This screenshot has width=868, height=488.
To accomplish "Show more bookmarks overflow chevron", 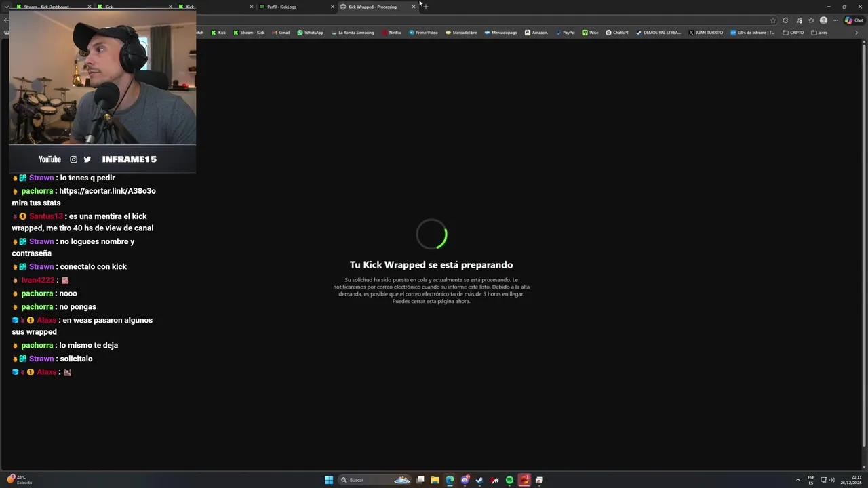I will pyautogui.click(x=856, y=33).
